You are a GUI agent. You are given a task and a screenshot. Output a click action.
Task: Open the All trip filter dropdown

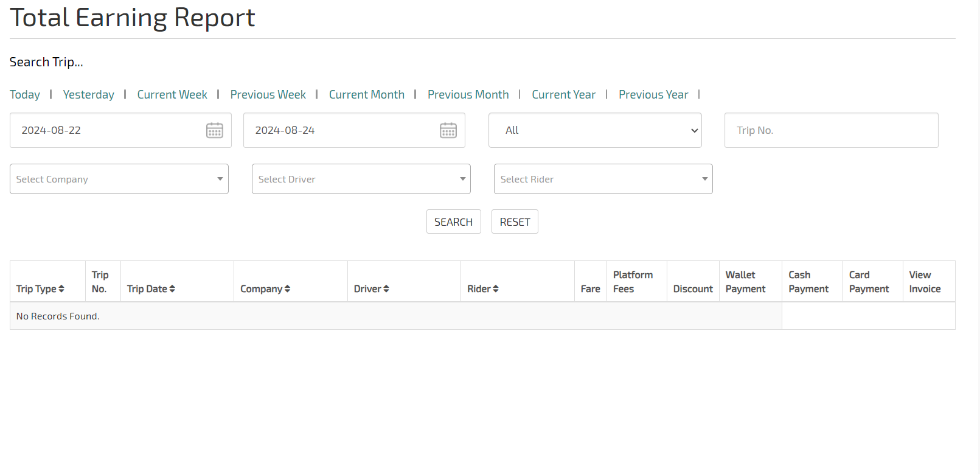pyautogui.click(x=595, y=130)
